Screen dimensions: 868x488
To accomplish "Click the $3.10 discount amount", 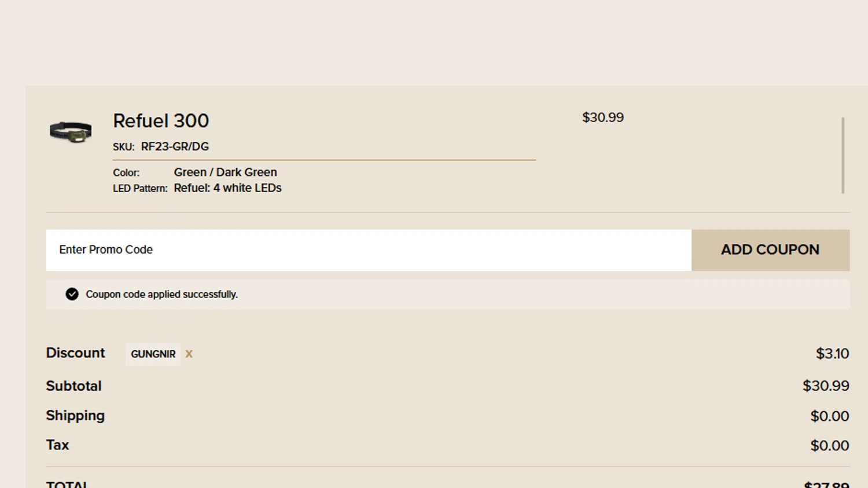I will [x=832, y=354].
